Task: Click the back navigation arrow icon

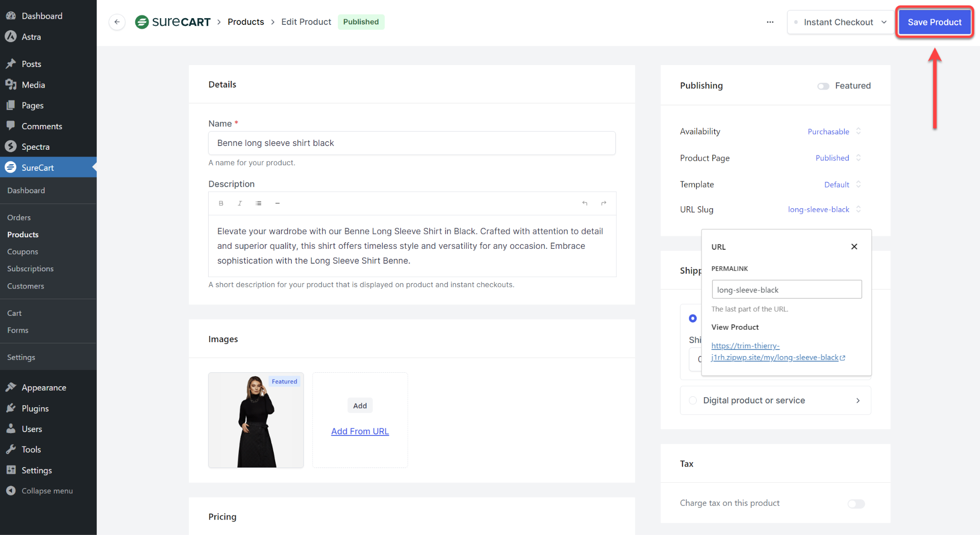Action: coord(117,22)
